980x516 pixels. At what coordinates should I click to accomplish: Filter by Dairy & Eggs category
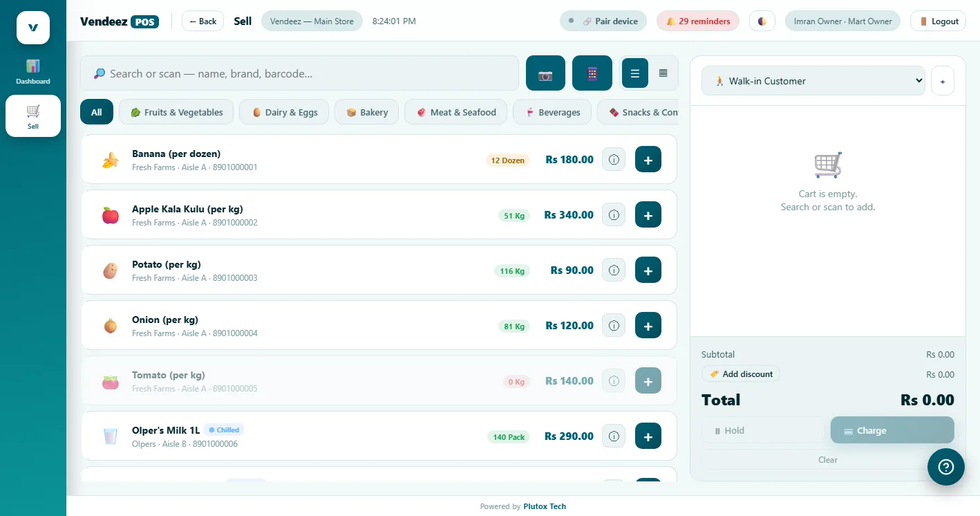(285, 112)
